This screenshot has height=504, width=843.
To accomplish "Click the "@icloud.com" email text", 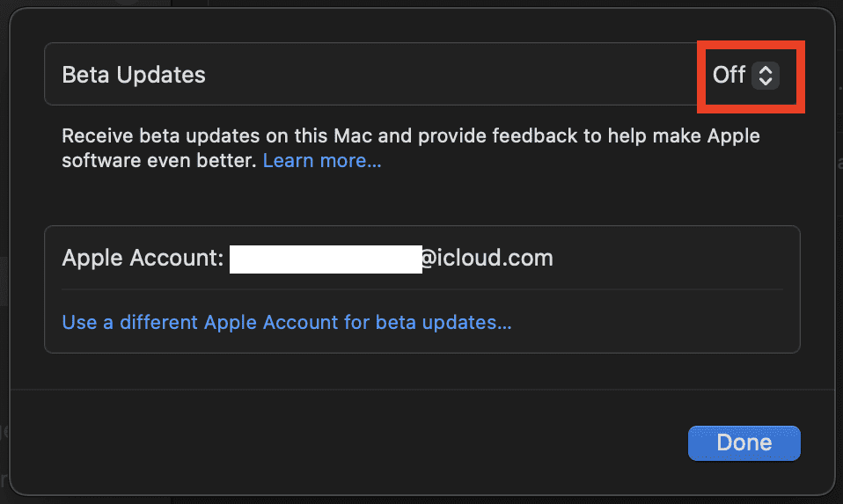I will click(487, 259).
